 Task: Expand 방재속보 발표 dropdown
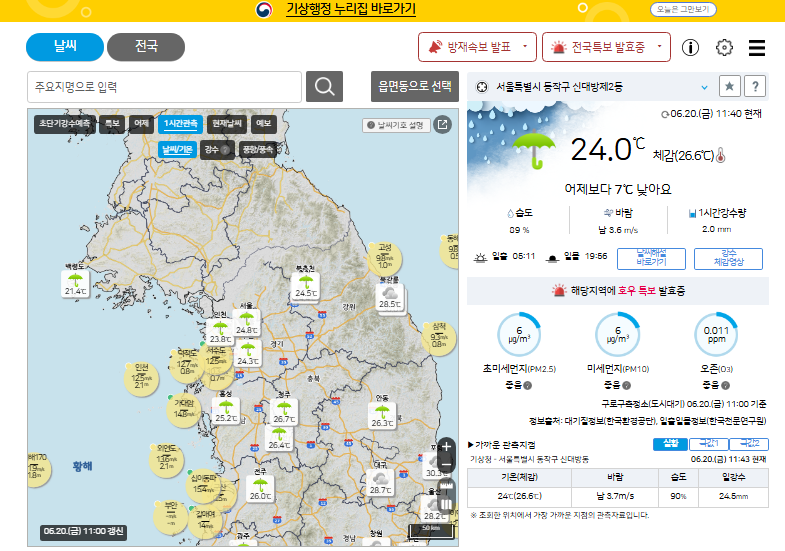click(x=477, y=47)
